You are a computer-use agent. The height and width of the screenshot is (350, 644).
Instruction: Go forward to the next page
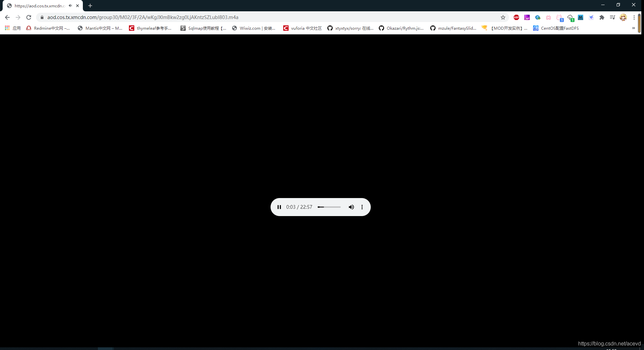click(x=18, y=17)
